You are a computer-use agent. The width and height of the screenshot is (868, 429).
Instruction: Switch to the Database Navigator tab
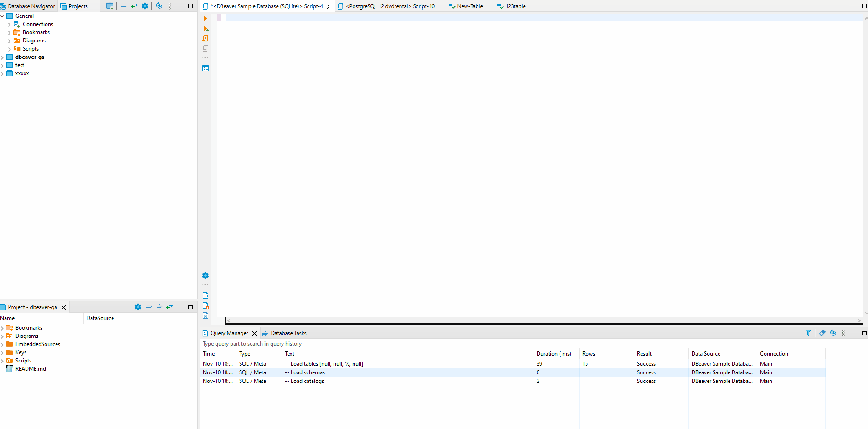pos(28,6)
